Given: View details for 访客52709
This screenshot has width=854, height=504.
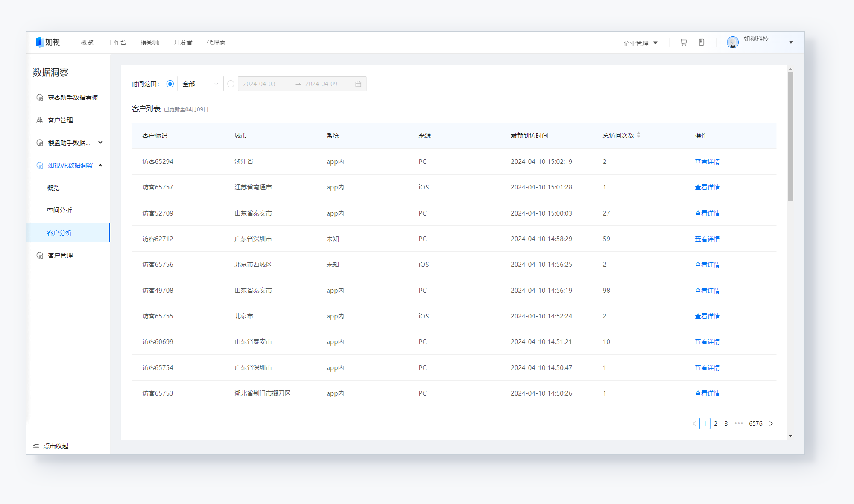Looking at the screenshot, I should [x=707, y=213].
